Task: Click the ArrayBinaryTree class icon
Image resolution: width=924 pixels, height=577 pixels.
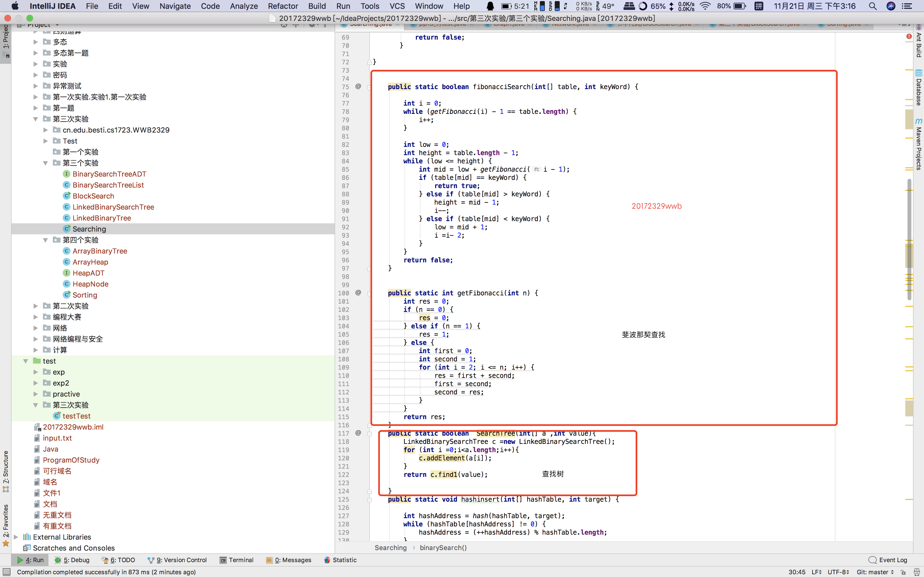Action: coord(66,251)
